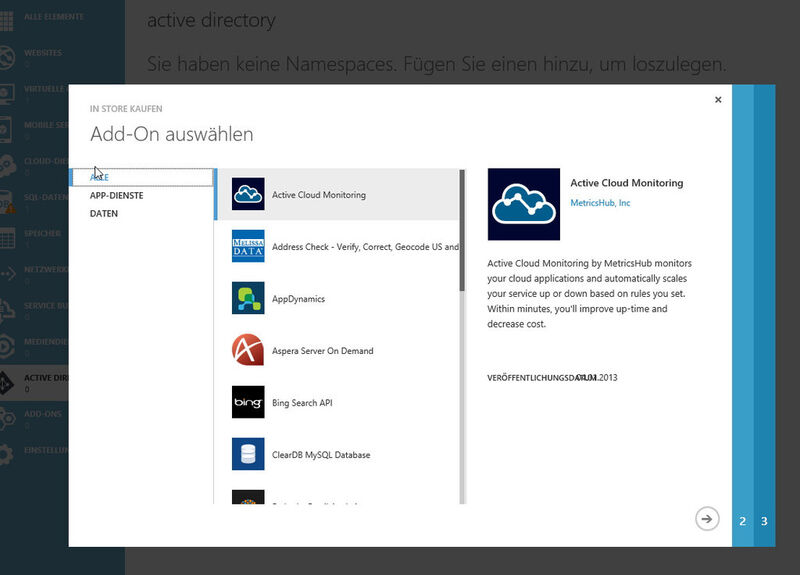Click the Melissa Data Address Check icon
This screenshot has height=575, width=800.
point(248,246)
